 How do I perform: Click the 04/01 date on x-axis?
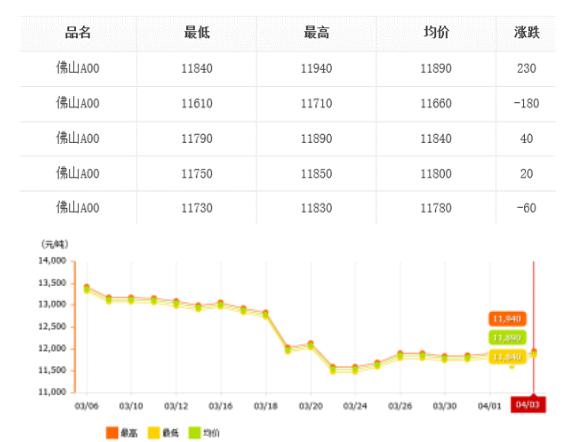[490, 406]
